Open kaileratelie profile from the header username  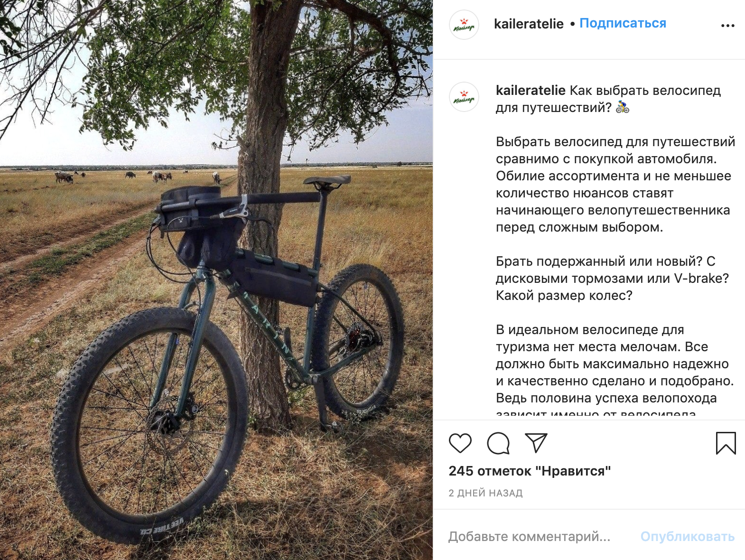pyautogui.click(x=529, y=24)
